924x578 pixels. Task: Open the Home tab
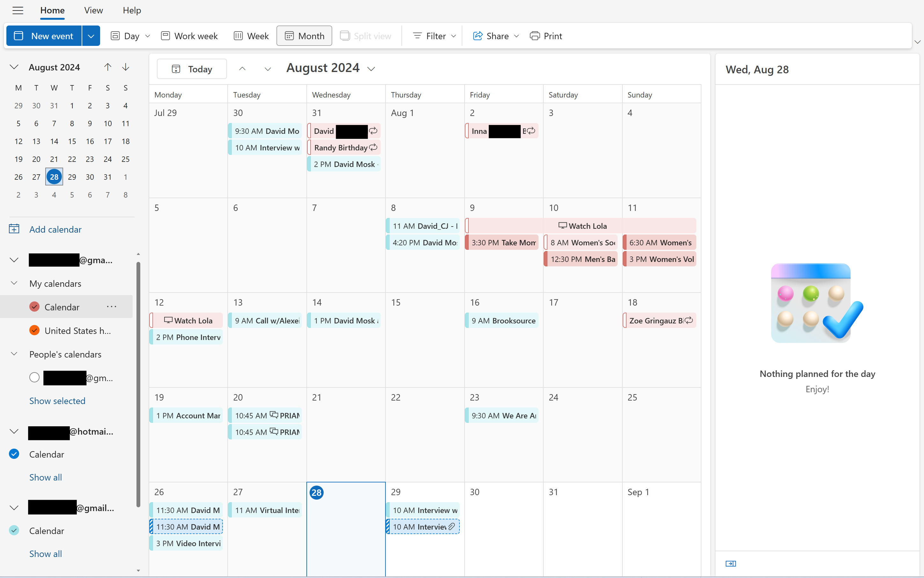coord(52,10)
